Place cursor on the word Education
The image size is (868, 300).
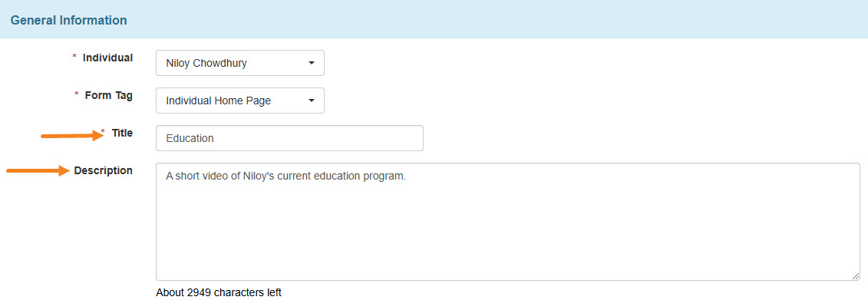190,138
